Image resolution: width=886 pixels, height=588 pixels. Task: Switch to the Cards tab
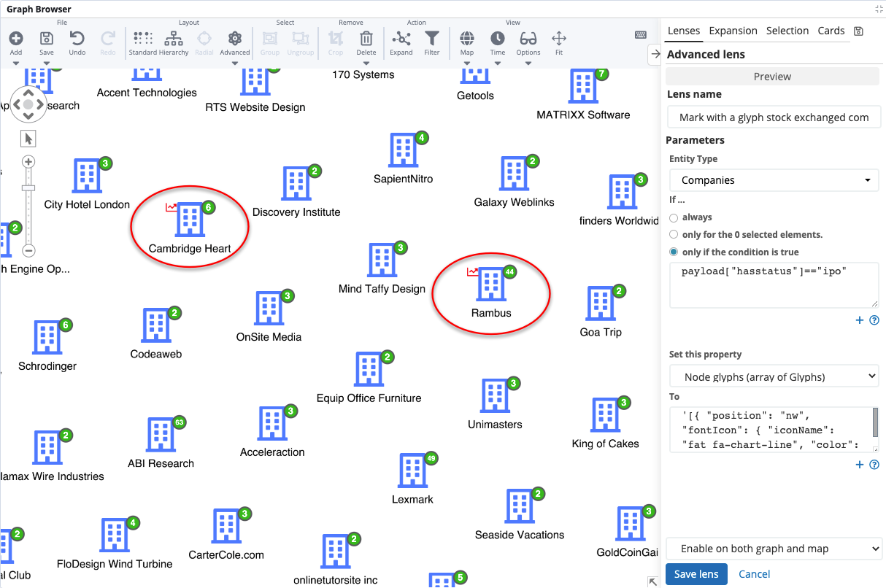click(x=831, y=31)
